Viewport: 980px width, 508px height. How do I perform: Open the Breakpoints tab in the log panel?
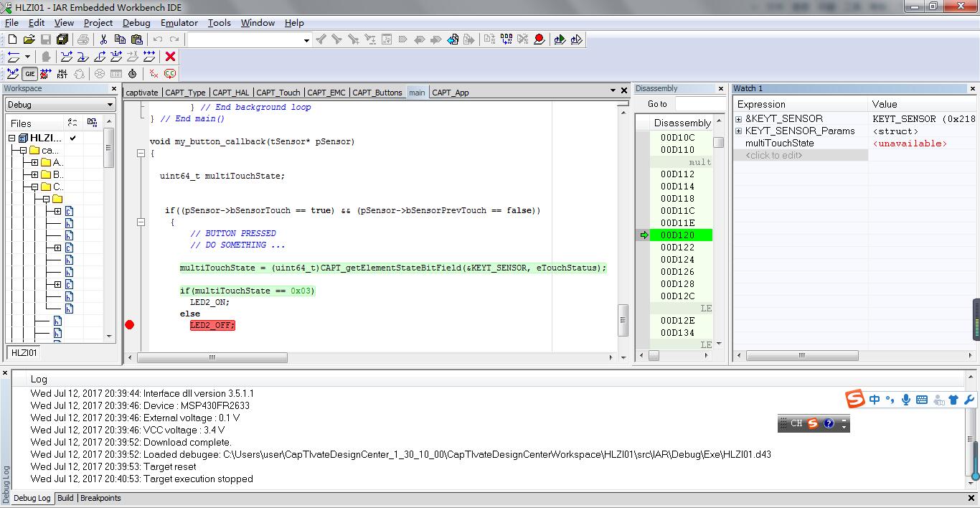(100, 498)
